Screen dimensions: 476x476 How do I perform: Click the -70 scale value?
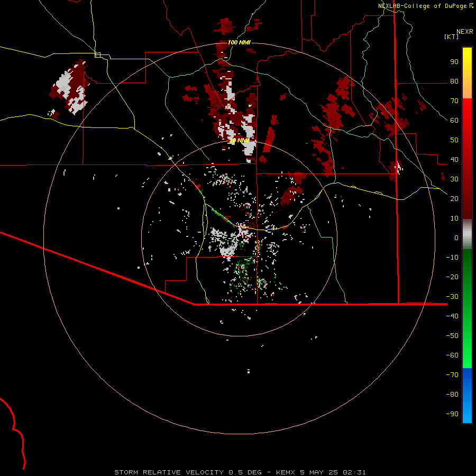pyautogui.click(x=452, y=375)
